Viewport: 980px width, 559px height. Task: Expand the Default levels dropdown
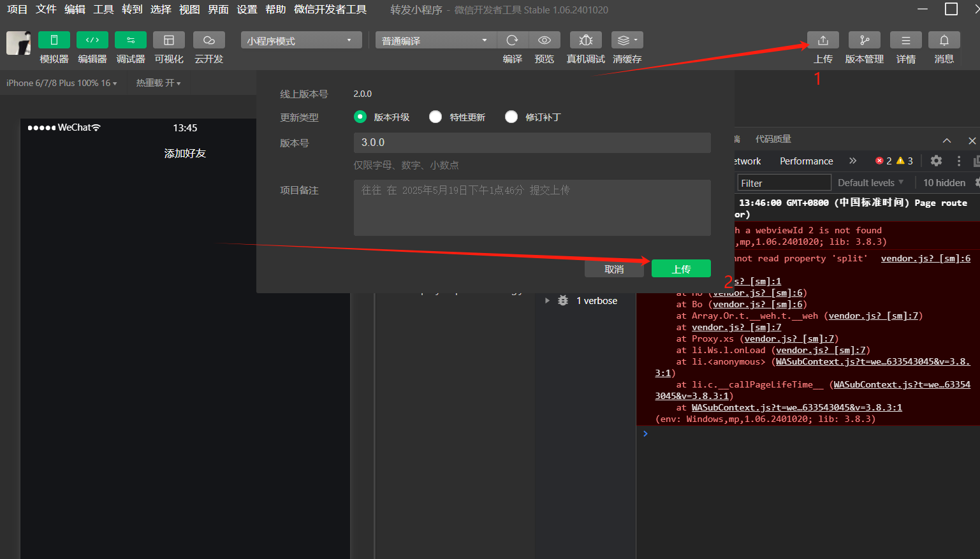[x=870, y=183]
